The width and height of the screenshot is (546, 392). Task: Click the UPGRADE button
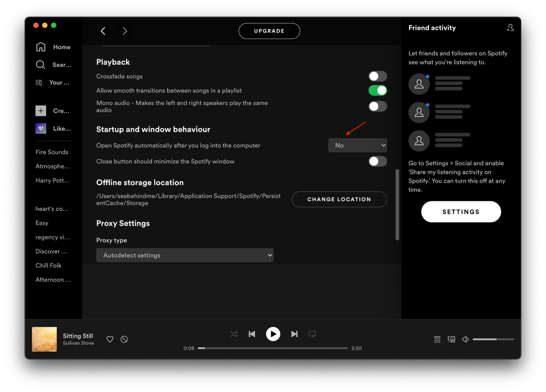269,31
